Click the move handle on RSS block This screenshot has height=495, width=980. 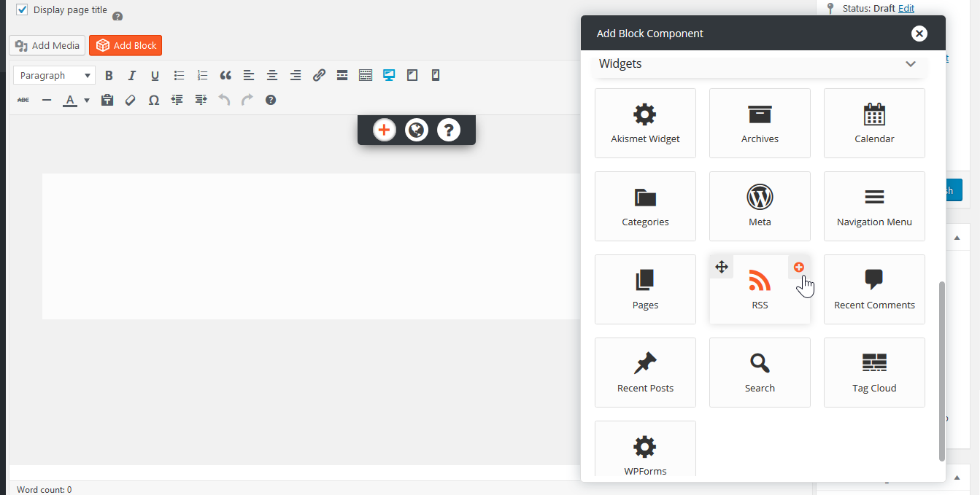pyautogui.click(x=722, y=267)
